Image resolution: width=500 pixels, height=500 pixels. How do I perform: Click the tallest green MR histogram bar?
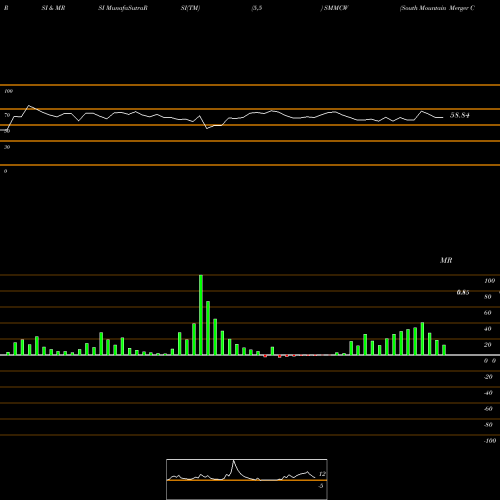(x=201, y=315)
